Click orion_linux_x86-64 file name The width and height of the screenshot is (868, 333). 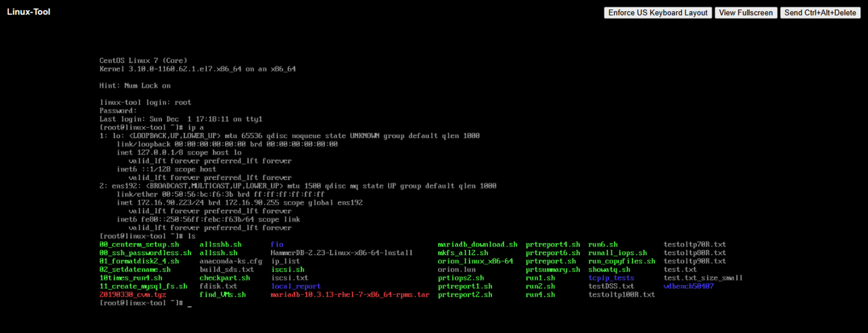coord(475,261)
